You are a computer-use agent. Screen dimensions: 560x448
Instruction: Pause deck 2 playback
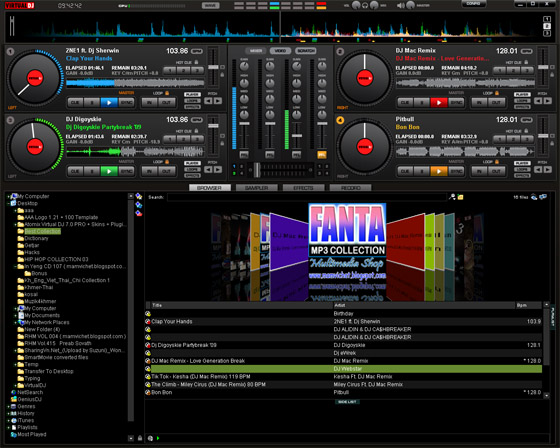pyautogui.click(x=422, y=103)
